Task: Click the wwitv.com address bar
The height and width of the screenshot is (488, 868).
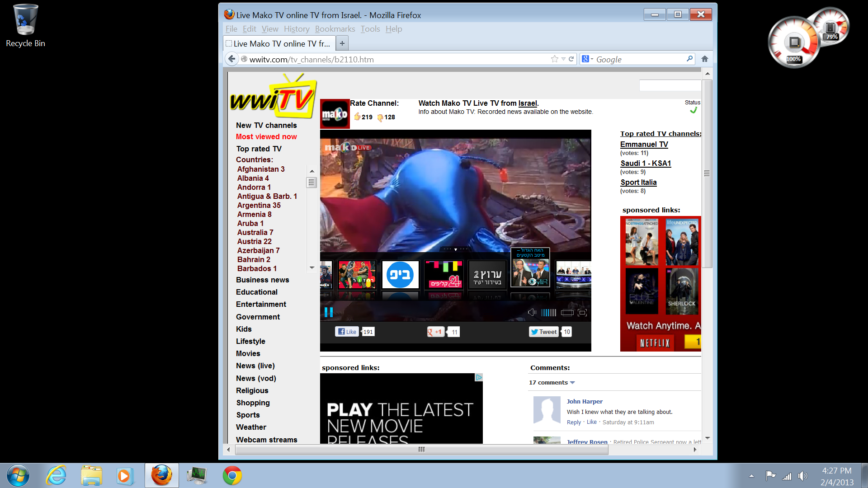Action: tap(398, 59)
